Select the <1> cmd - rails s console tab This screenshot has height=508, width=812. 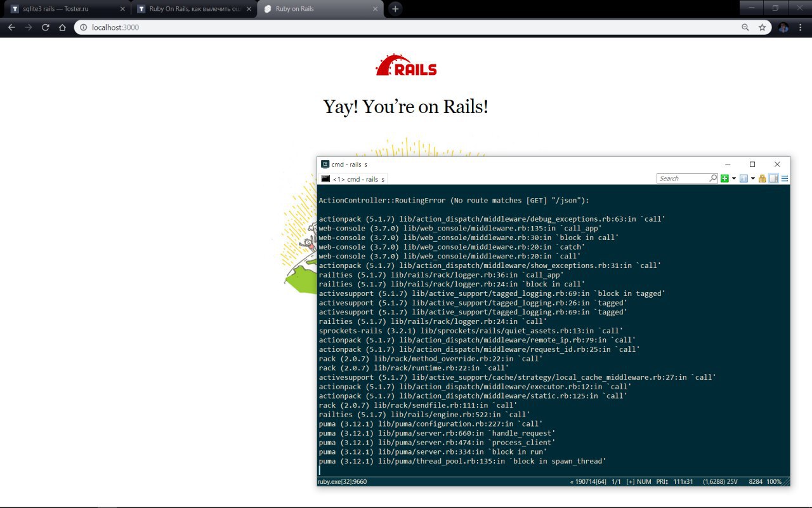(x=353, y=179)
